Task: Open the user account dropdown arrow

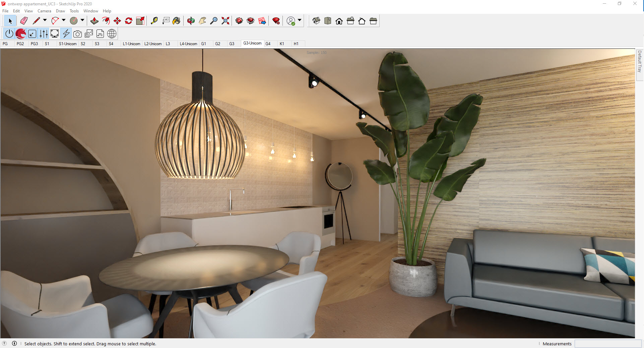Action: [x=300, y=20]
